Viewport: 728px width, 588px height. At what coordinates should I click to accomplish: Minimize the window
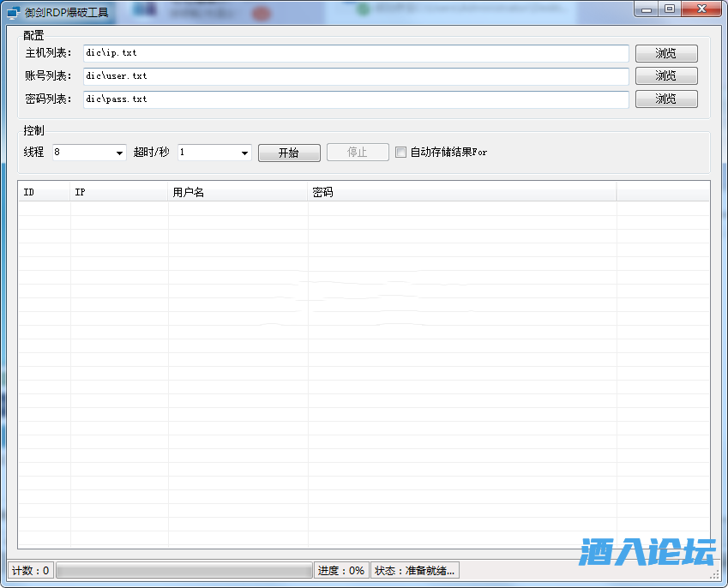(x=645, y=9)
